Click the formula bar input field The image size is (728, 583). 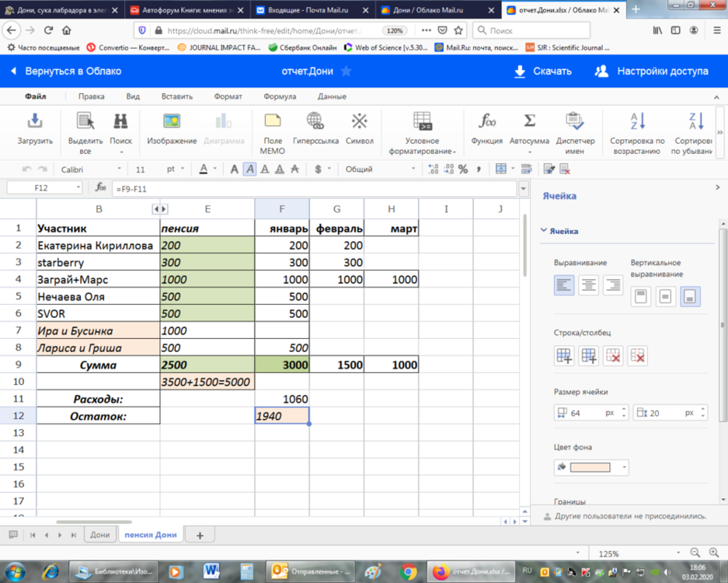click(x=311, y=188)
